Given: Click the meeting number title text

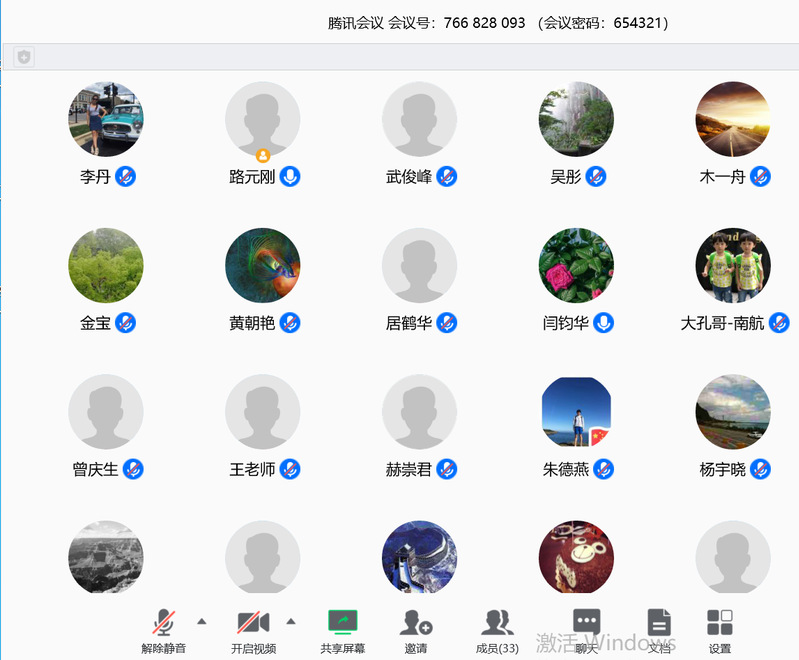Looking at the screenshot, I should pos(498,23).
